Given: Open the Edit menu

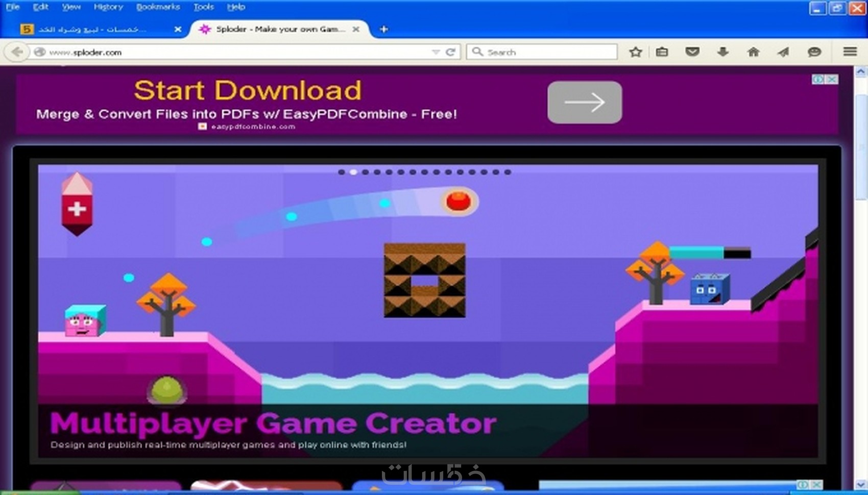Looking at the screenshot, I should [x=40, y=7].
